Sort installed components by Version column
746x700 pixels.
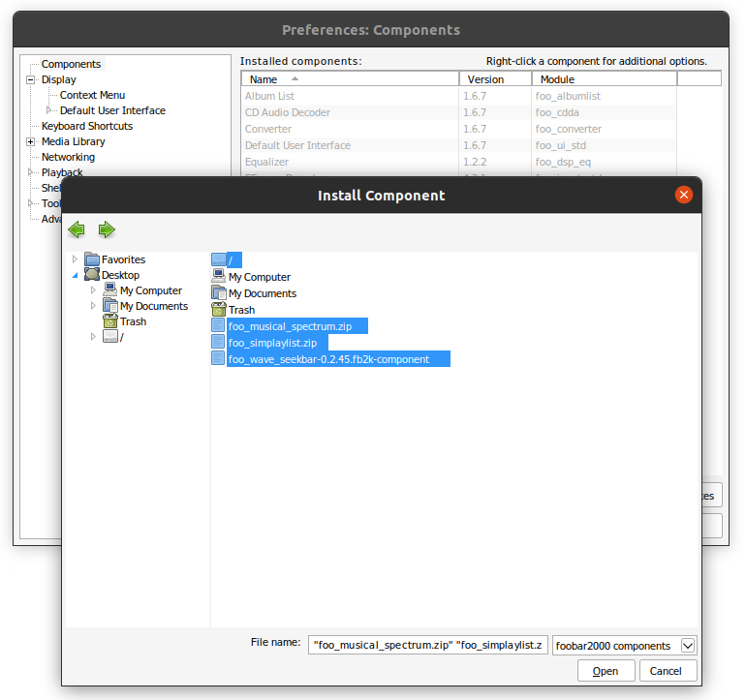[x=495, y=79]
